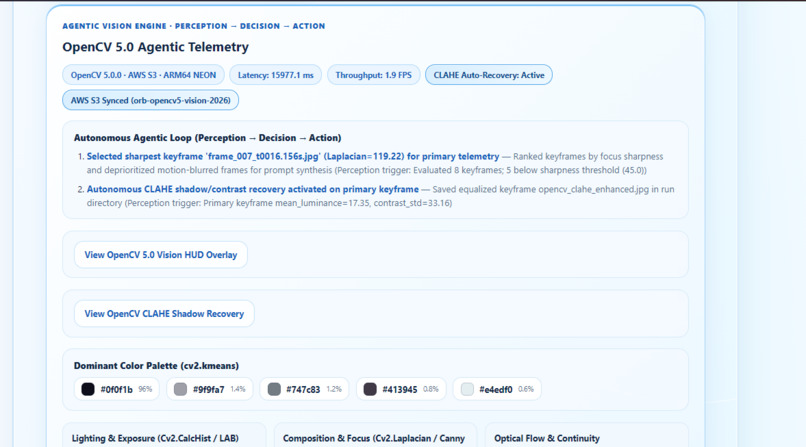Click the AWS S3 Synced bucket badge
This screenshot has height=447, width=806.
(x=151, y=100)
